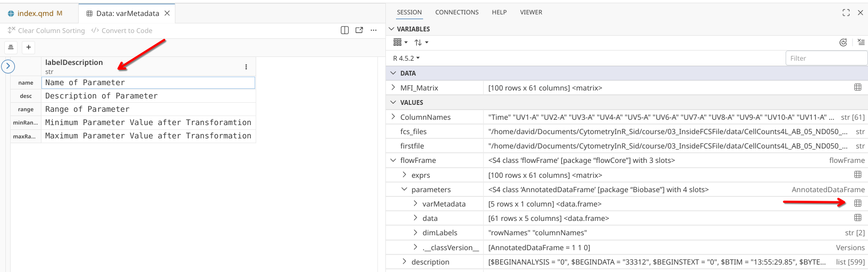Switch to the CONNECTIONS tab
This screenshot has height=272, width=868.
(457, 12)
